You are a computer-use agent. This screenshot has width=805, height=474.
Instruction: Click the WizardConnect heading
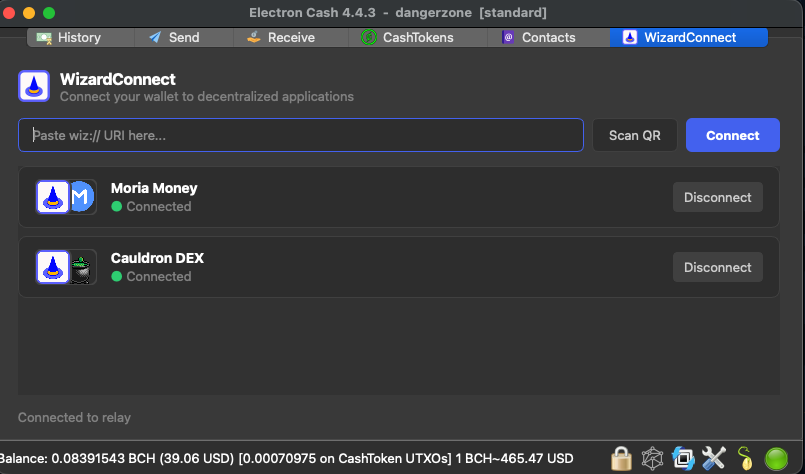click(118, 79)
